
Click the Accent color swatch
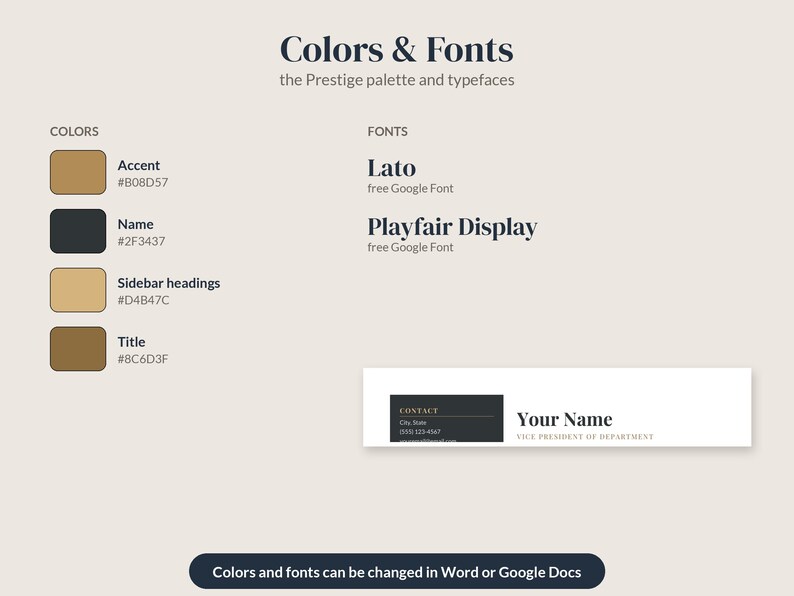(x=78, y=172)
